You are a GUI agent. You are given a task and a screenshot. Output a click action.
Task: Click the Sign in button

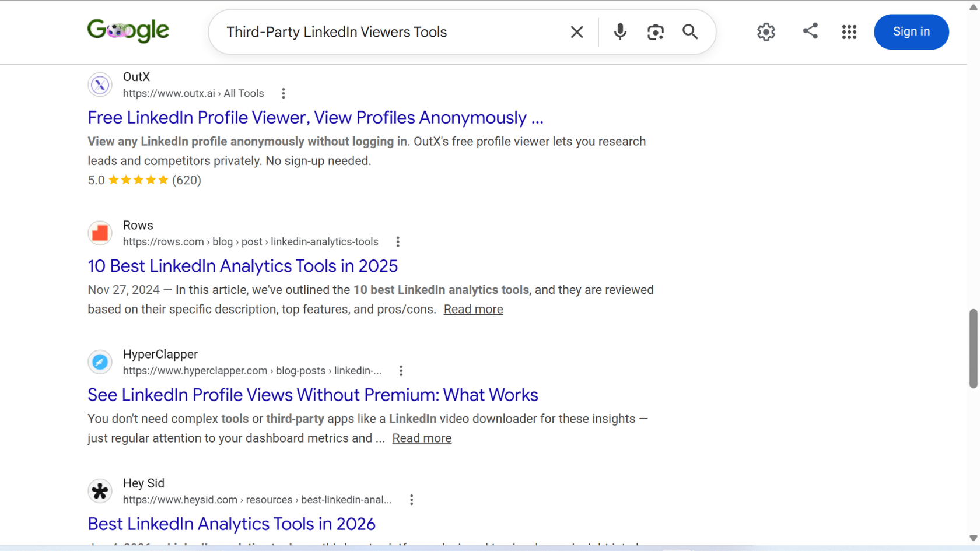coord(911,32)
